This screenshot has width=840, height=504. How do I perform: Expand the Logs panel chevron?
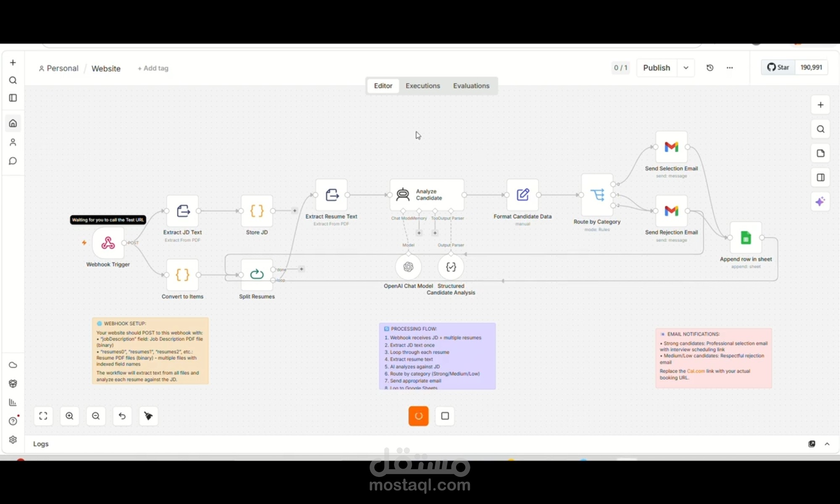(x=827, y=444)
